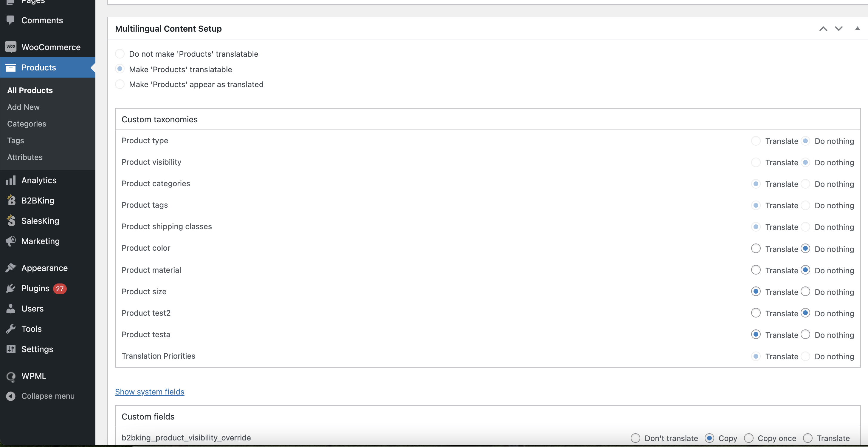Image resolution: width=868 pixels, height=447 pixels.
Task: Select Don't translate for b2bking_product_visibility_override
Action: [635, 438]
